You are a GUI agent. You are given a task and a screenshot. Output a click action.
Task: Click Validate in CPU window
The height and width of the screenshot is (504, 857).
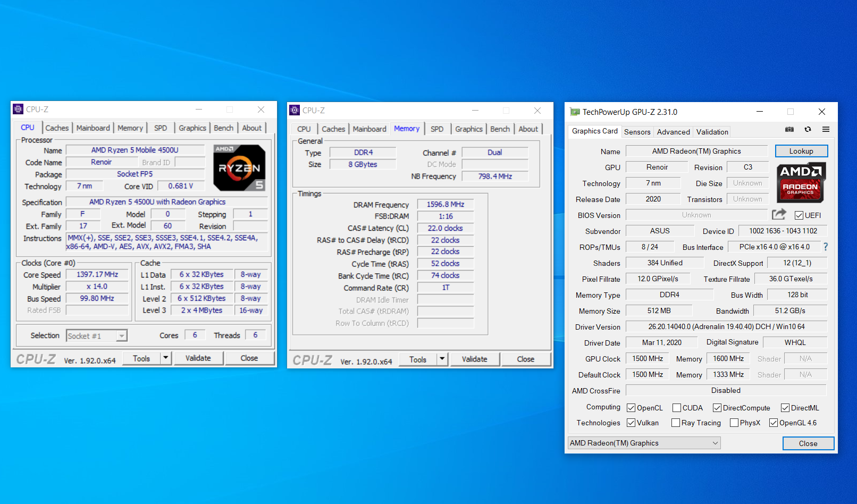[198, 358]
